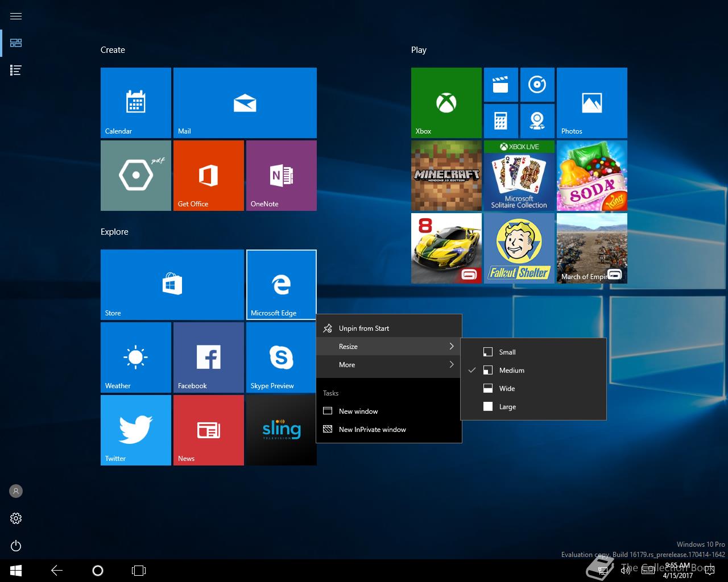Expand the hamburger menu at top left
The image size is (728, 582).
(16, 16)
